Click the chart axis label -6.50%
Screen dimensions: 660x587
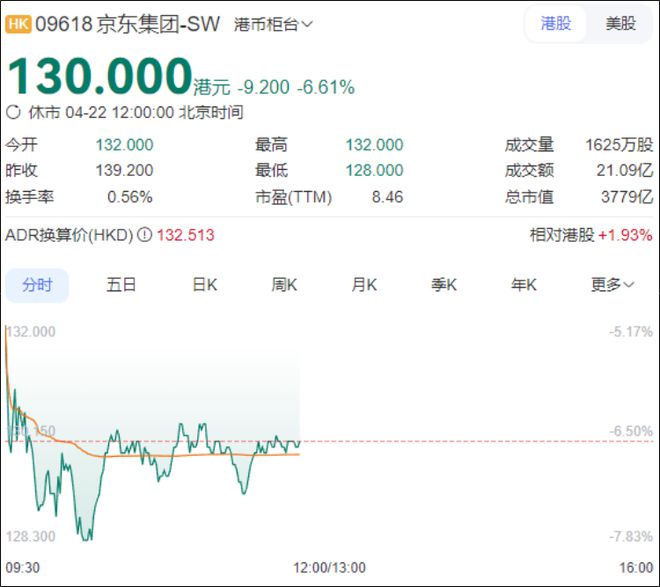[x=631, y=431]
